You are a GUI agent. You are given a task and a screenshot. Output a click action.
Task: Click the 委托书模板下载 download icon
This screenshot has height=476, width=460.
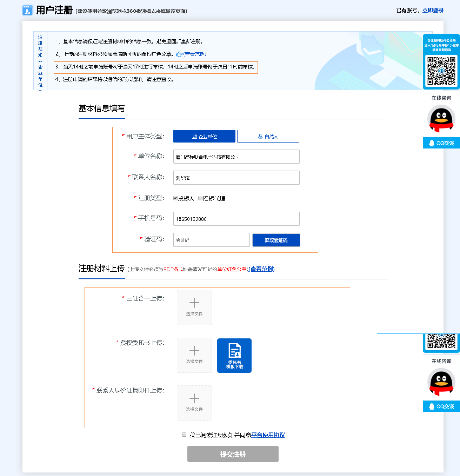click(x=234, y=355)
